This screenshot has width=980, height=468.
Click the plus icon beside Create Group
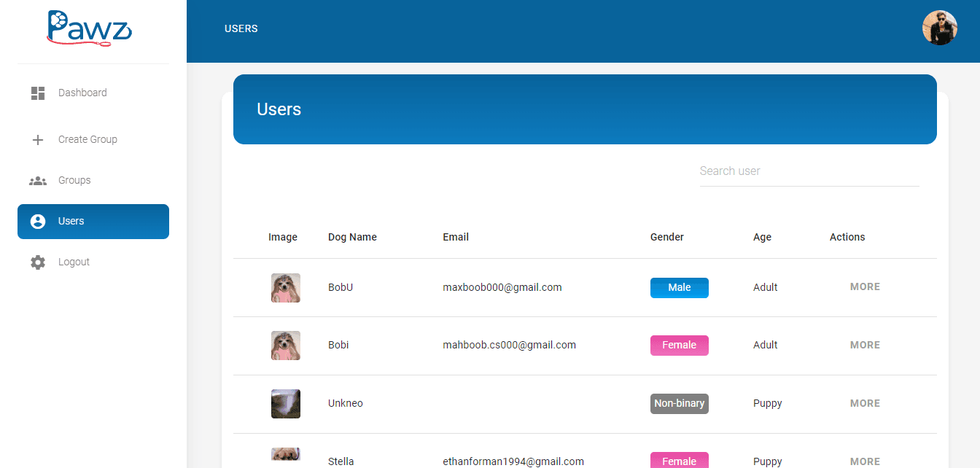tap(37, 139)
